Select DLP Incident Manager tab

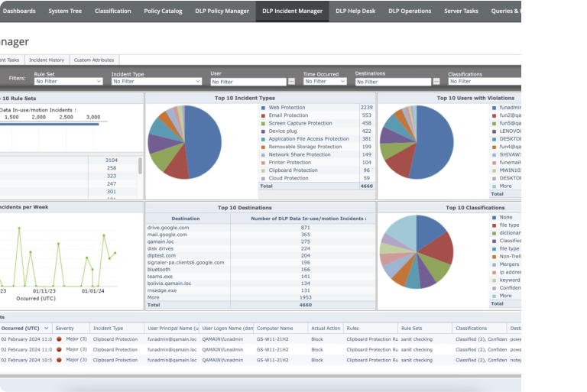[x=293, y=11]
